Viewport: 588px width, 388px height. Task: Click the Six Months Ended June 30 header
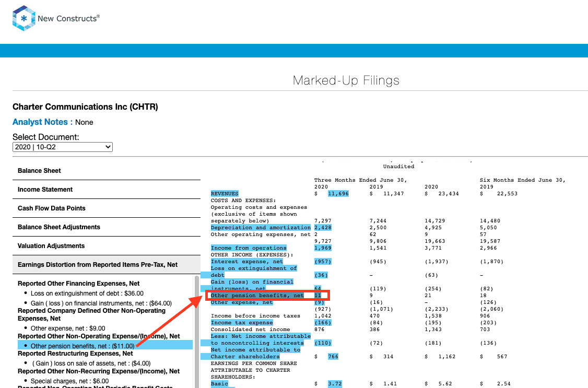click(x=522, y=180)
